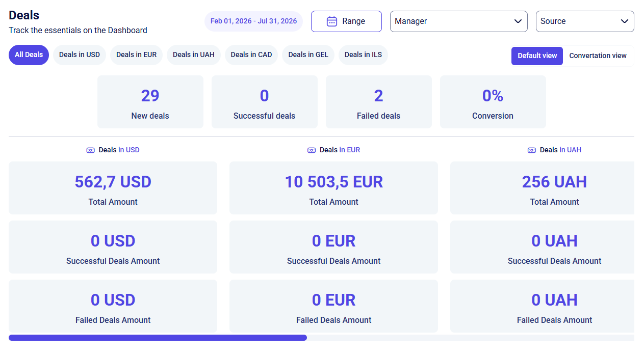Click the 0% Conversion card
The width and height of the screenshot is (644, 355).
(493, 102)
